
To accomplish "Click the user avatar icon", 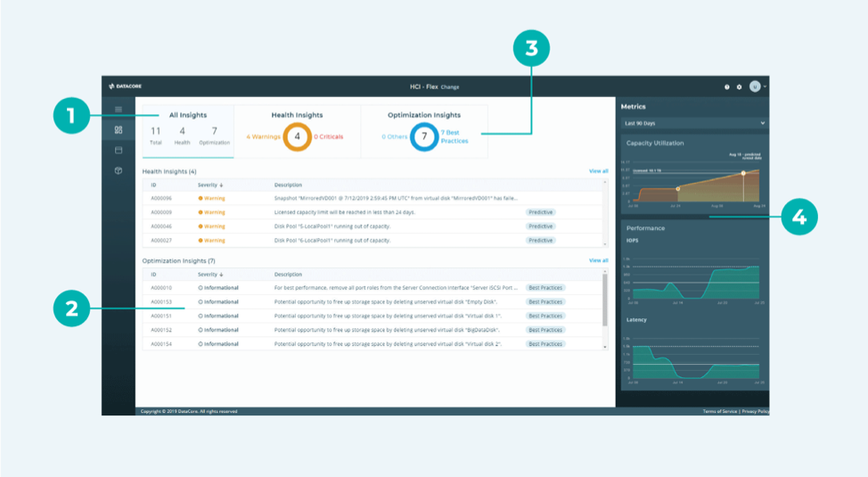I will (754, 87).
